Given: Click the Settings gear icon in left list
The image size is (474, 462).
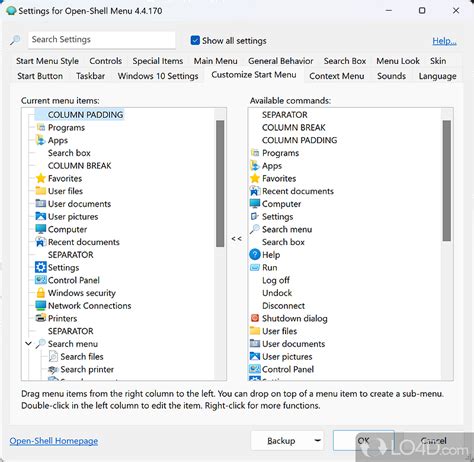Looking at the screenshot, I should pyautogui.click(x=41, y=267).
